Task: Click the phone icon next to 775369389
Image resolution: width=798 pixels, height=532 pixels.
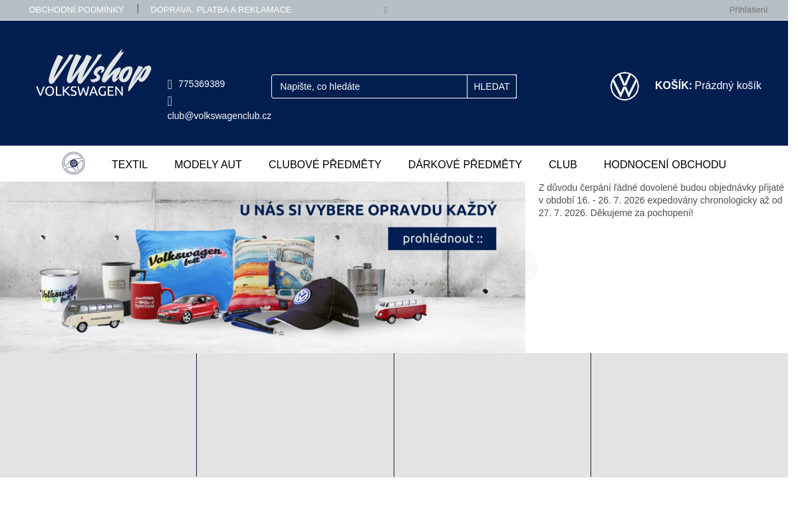Action: click(170, 84)
